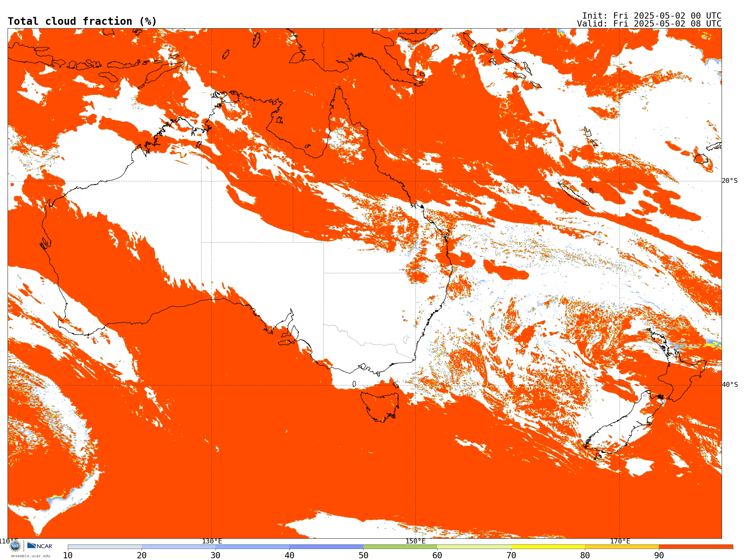The height and width of the screenshot is (560, 744).
Task: Click the medium blue 30–40 colorbar segment
Action: tap(252, 547)
